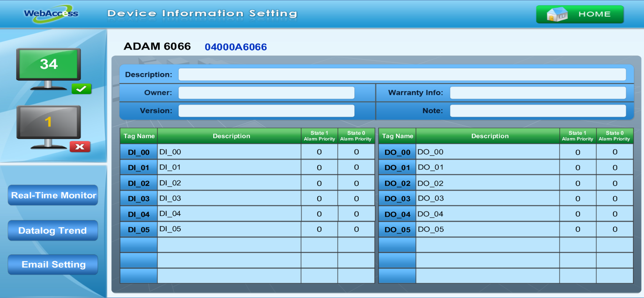Edit the description field of DO_02
The width and height of the screenshot is (644, 298).
pos(488,183)
